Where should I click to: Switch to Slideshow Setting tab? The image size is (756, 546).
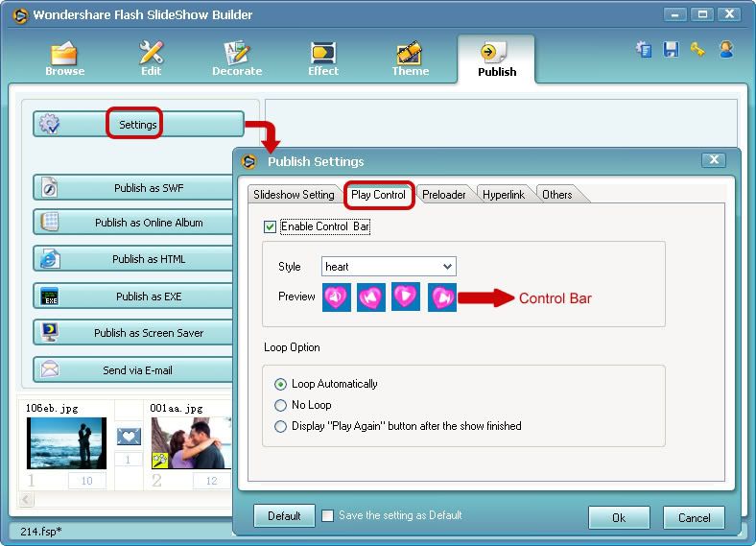[294, 195]
